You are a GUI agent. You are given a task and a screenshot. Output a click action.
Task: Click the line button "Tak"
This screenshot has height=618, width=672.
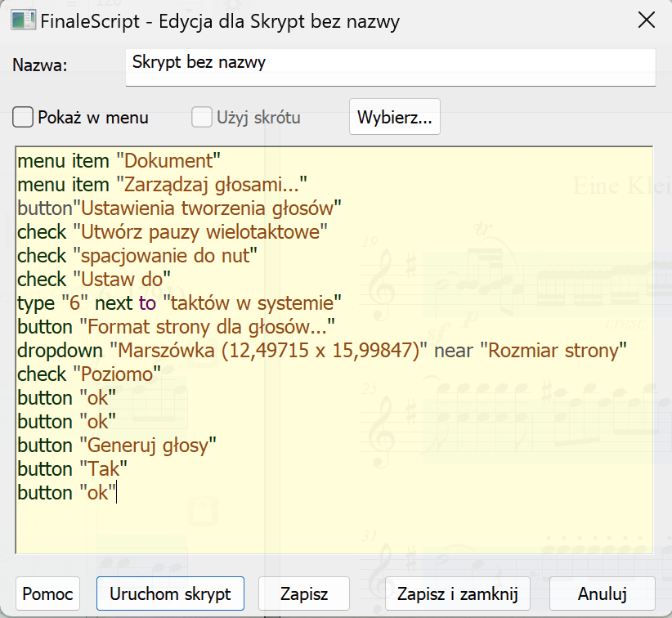click(73, 469)
